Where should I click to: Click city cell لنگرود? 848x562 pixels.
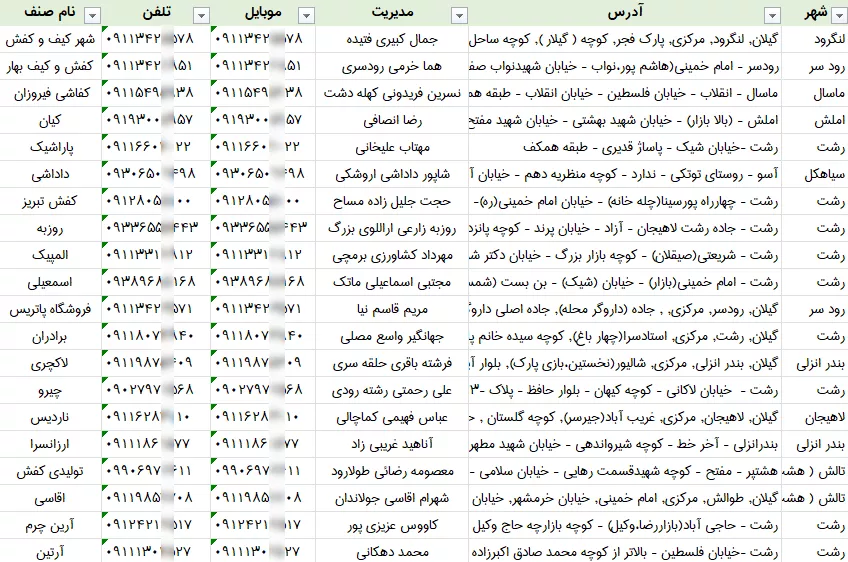[x=815, y=39]
